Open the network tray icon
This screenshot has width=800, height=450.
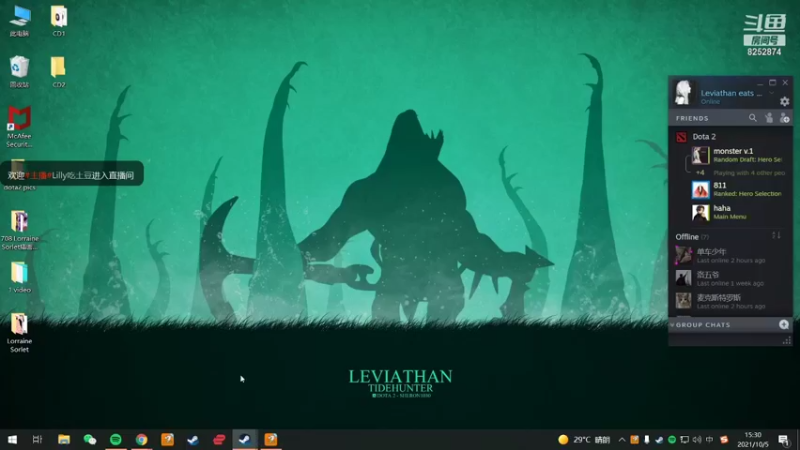click(x=685, y=439)
